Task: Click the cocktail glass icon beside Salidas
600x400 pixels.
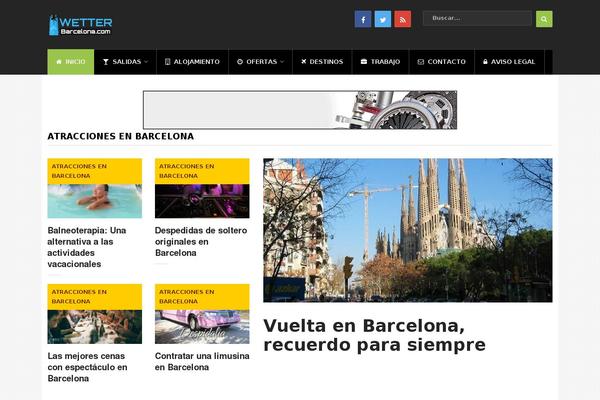Action: [x=106, y=62]
